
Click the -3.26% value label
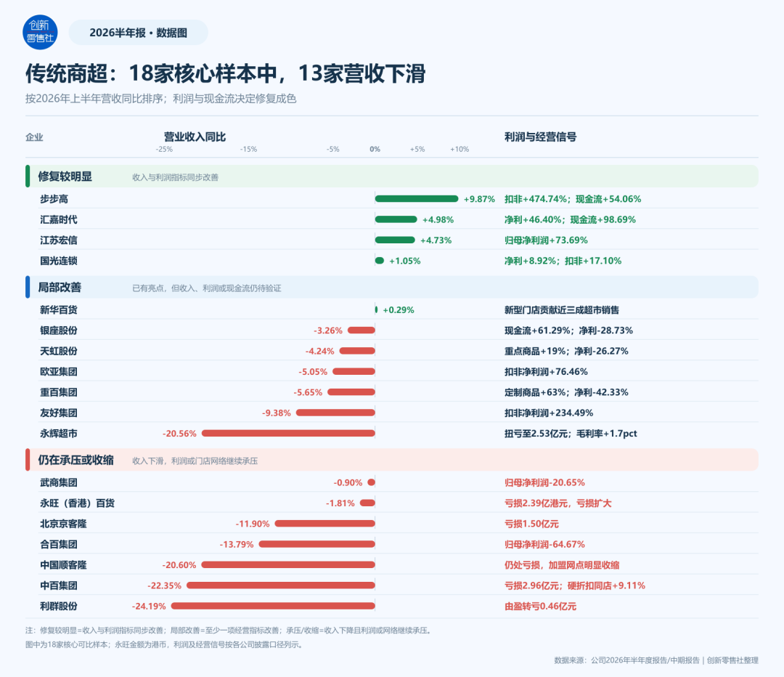(328, 331)
